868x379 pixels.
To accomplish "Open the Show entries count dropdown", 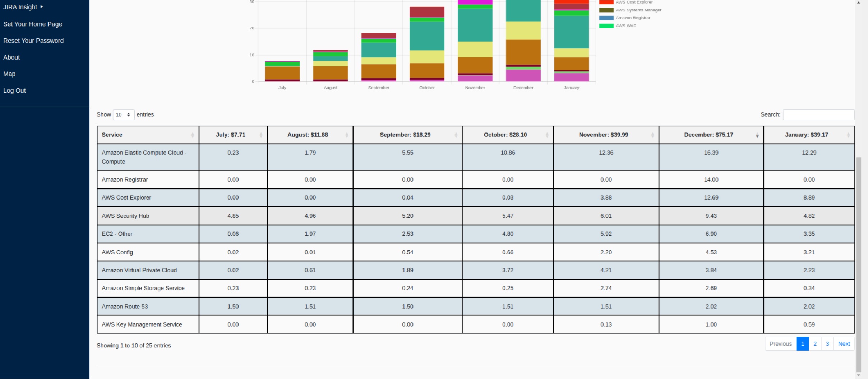I will pos(123,114).
